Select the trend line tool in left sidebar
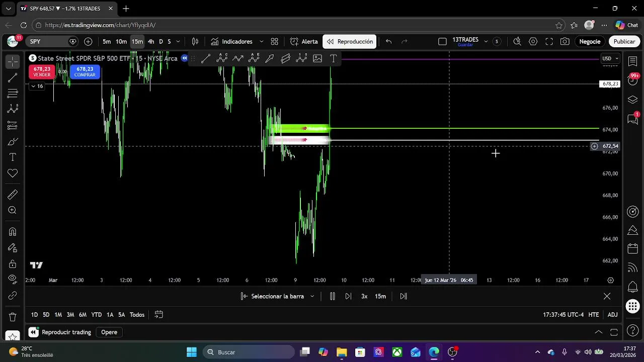 click(x=13, y=77)
